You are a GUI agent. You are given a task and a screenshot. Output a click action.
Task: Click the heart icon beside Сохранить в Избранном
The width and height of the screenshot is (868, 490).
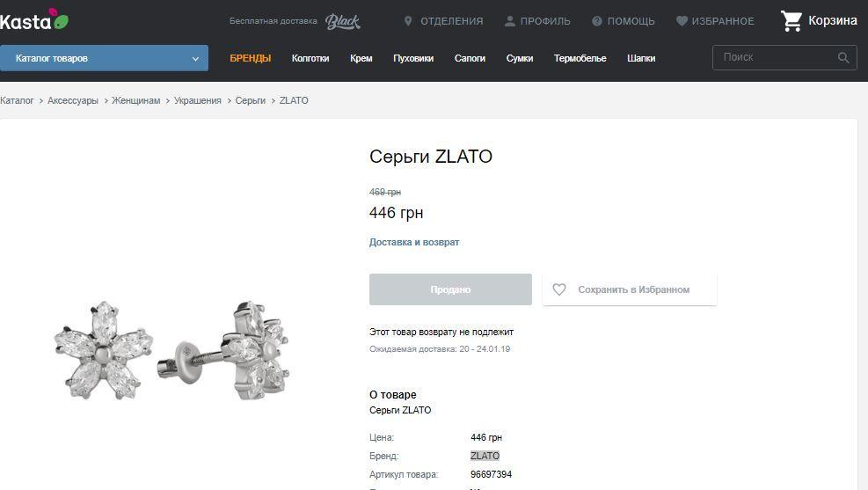click(x=559, y=289)
